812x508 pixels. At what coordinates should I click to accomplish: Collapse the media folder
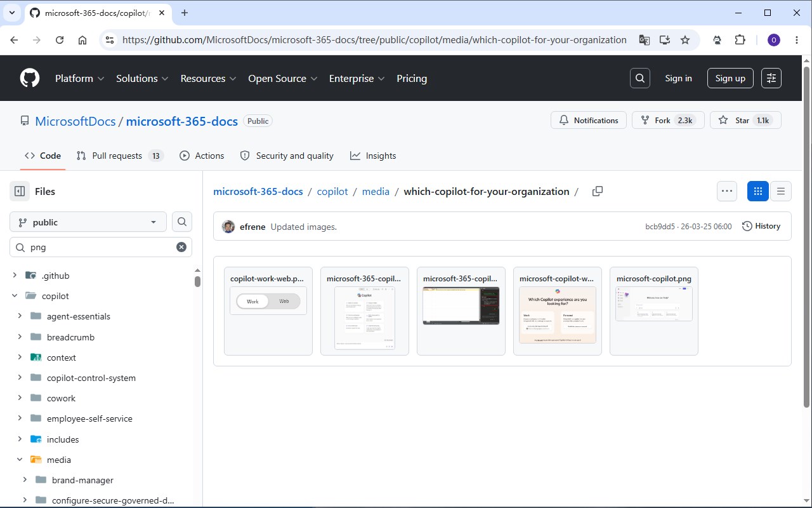[20, 460]
